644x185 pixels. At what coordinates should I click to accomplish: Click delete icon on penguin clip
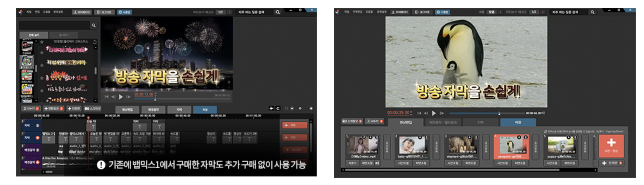(526, 138)
